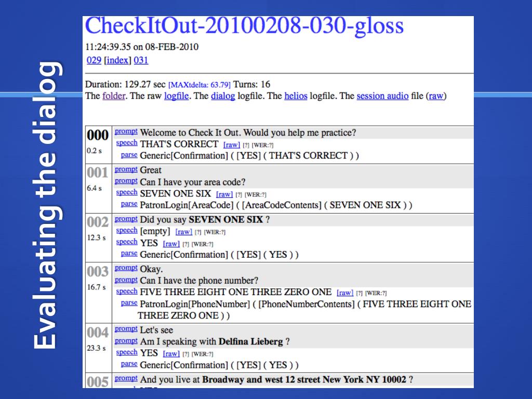Click speech link for YES in turn 004
The height and width of the screenshot is (399, 532).
coord(127,352)
